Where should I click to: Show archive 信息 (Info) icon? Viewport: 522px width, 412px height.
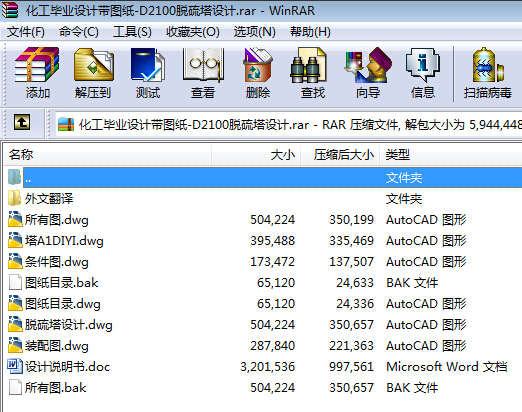[x=423, y=65]
